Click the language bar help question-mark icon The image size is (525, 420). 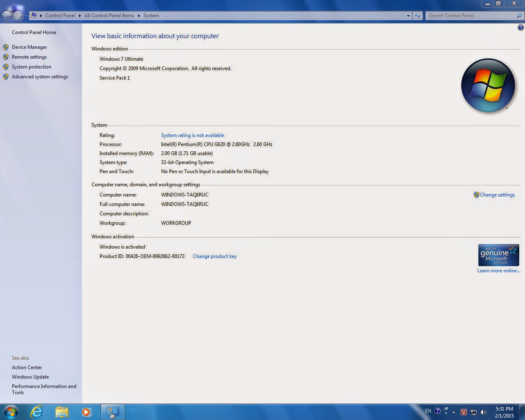pyautogui.click(x=437, y=411)
